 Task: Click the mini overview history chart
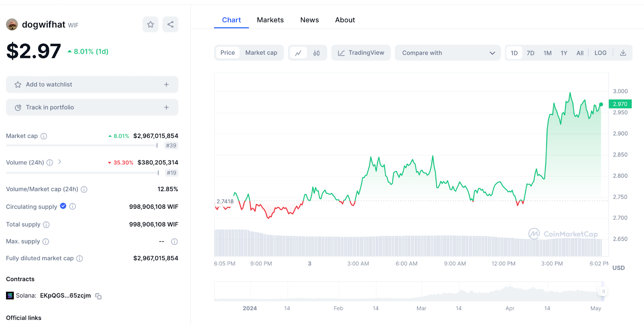click(410, 292)
